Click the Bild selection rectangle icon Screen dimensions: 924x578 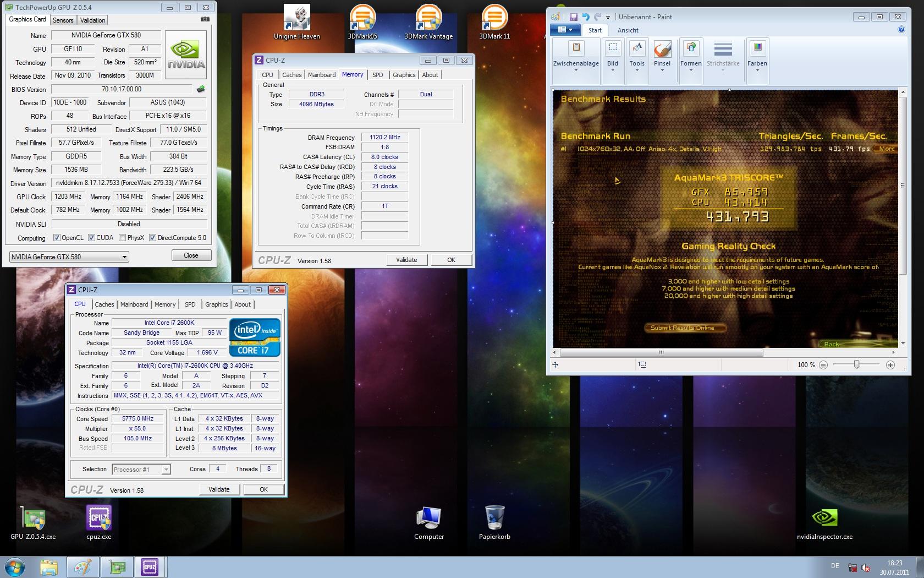tap(613, 48)
